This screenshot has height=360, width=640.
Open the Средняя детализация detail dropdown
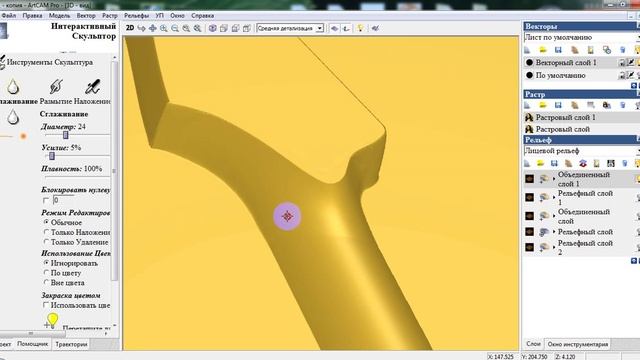click(x=320, y=28)
